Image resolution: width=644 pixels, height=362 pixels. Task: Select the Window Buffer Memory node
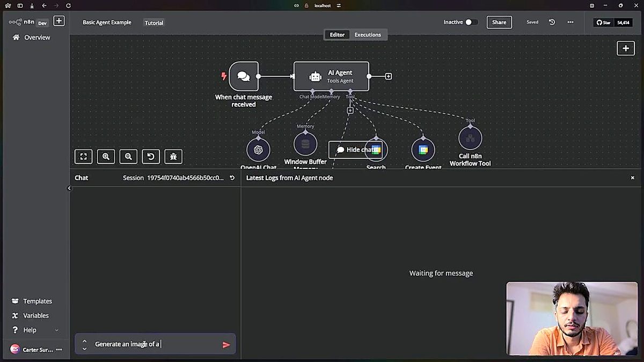(305, 144)
